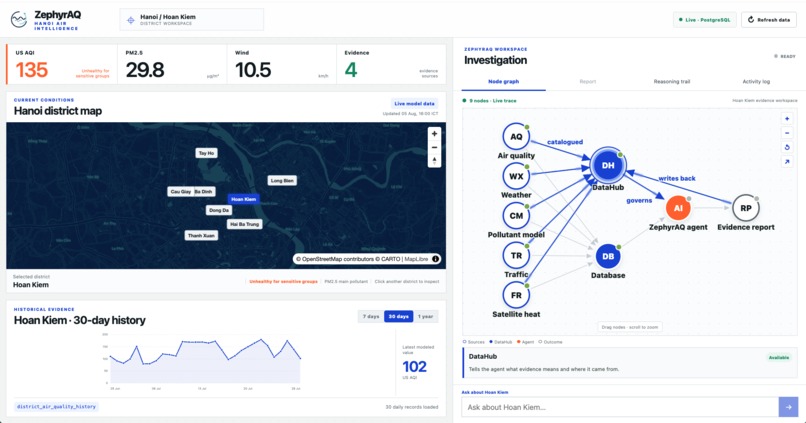806x423 pixels.
Task: Select the FR Satellite heat node
Action: (516, 295)
